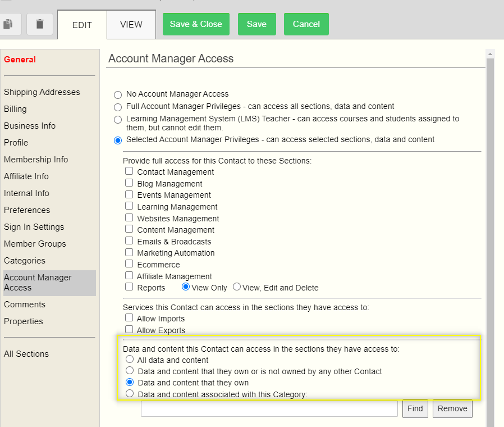Check the Content Management checkbox
This screenshot has width=504, height=427.
click(x=129, y=229)
